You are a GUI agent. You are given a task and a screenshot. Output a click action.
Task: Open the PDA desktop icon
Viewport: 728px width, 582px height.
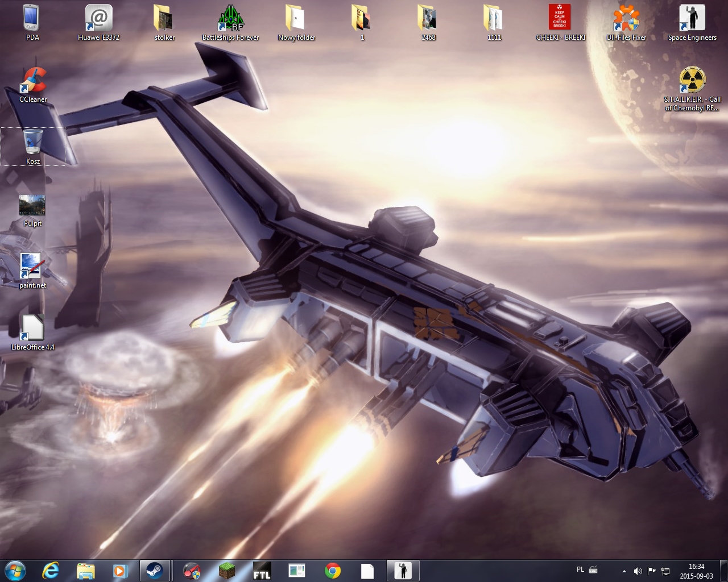pyautogui.click(x=32, y=23)
